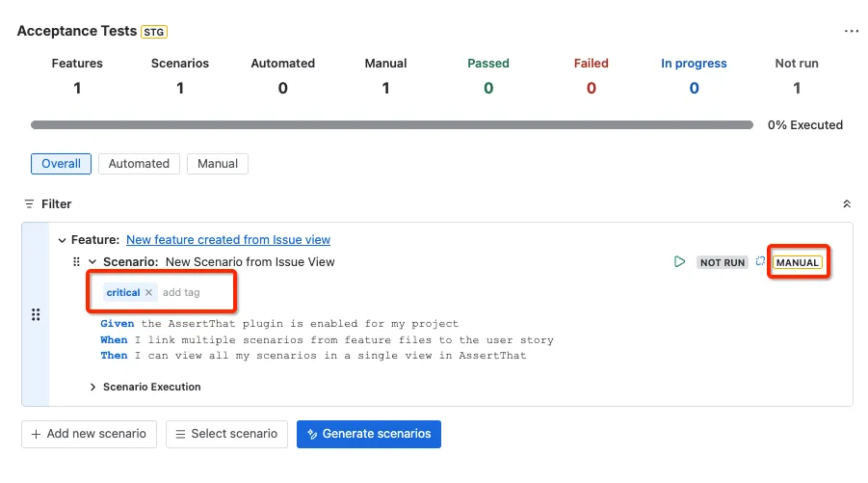Click the sync icon next to MANUAL
The width and height of the screenshot is (868, 483).
(760, 261)
